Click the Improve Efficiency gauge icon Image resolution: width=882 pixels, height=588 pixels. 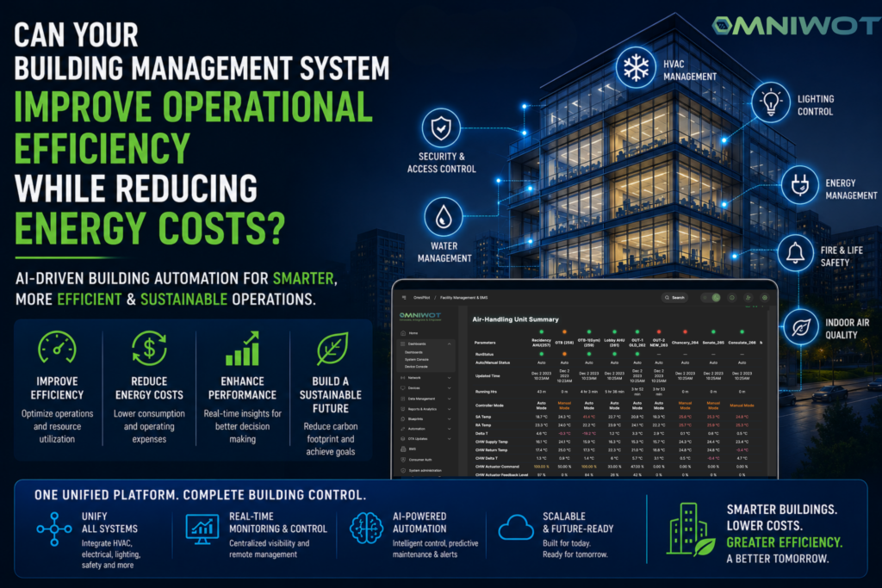click(57, 348)
